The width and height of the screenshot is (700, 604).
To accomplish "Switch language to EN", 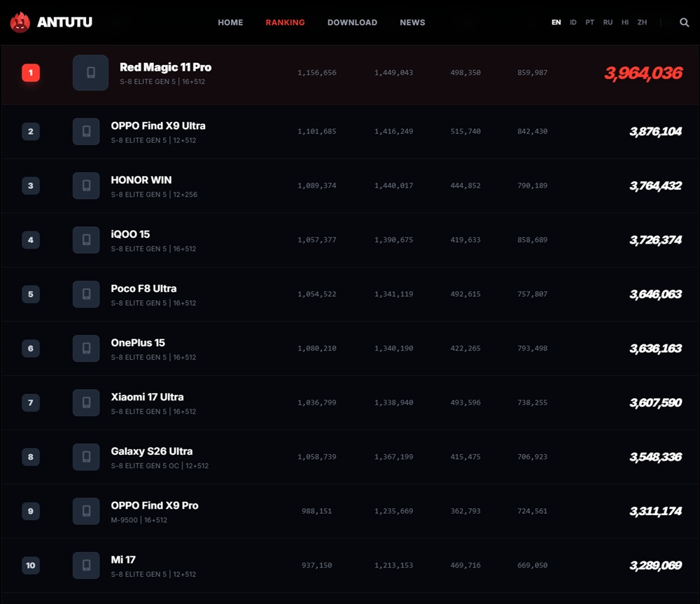I will coord(556,22).
